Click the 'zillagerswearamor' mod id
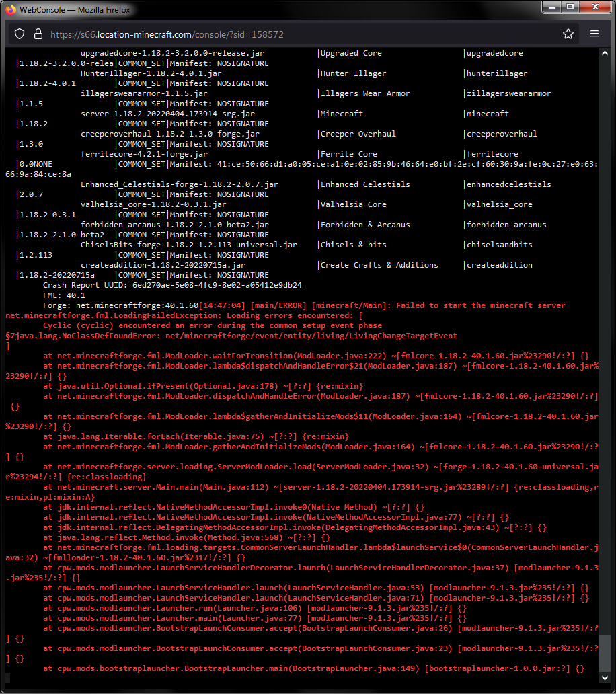The height and width of the screenshot is (694, 616). pyautogui.click(x=509, y=93)
